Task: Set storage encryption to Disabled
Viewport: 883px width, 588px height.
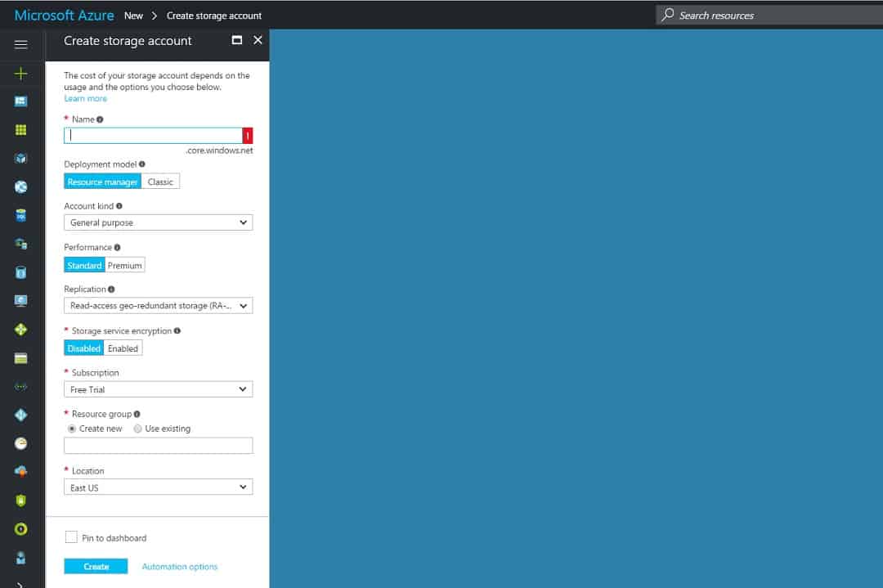Action: point(84,348)
